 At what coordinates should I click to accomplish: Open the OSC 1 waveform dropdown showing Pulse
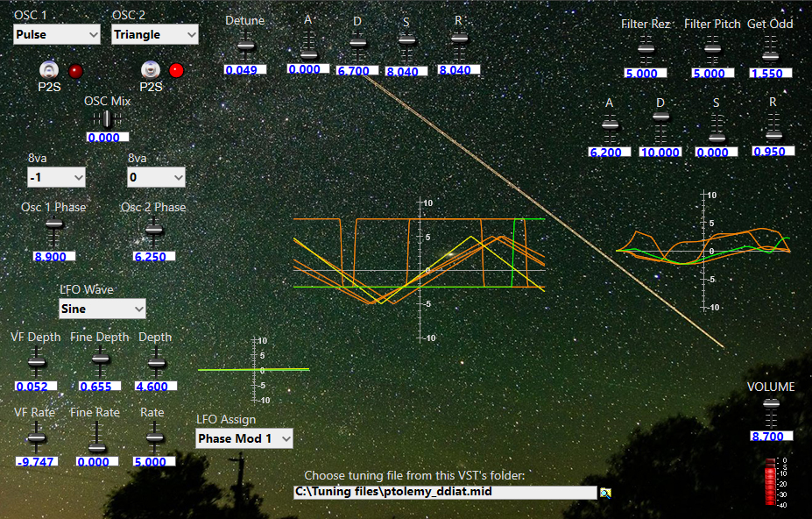tap(56, 35)
